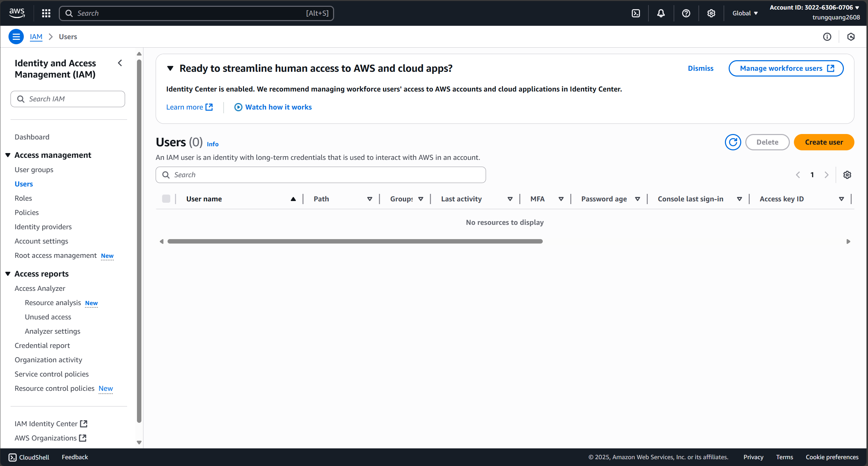Screen dimensions: 868x466
Task: Open Credential report
Action: 42,346
